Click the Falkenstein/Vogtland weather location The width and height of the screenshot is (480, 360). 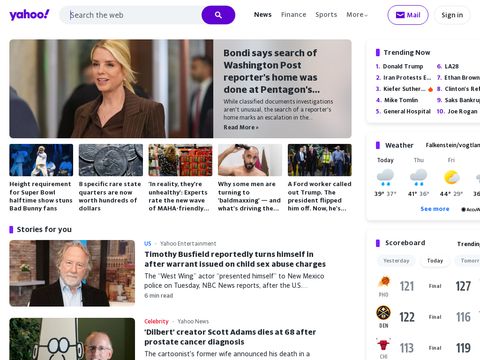(453, 145)
